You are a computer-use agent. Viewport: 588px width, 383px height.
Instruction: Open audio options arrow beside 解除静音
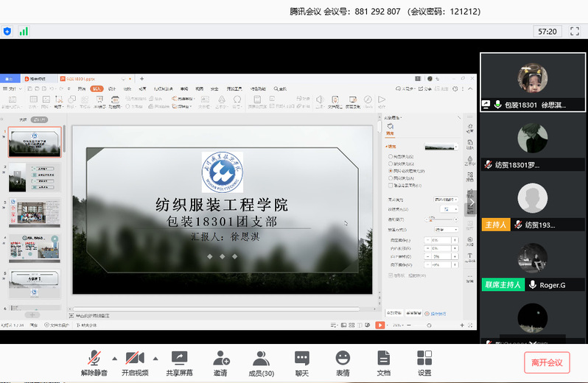114,359
